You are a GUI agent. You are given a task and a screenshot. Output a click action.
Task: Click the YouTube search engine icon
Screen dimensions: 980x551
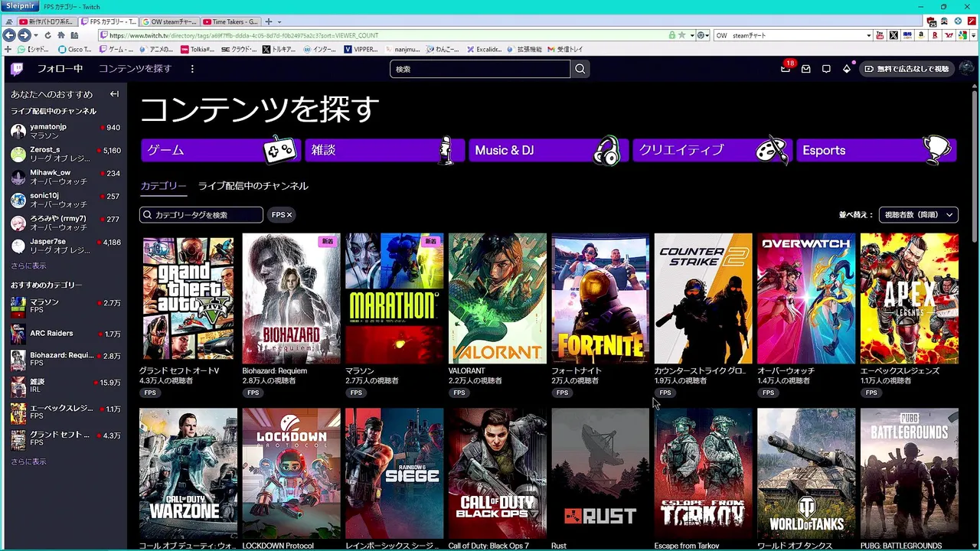click(x=880, y=35)
